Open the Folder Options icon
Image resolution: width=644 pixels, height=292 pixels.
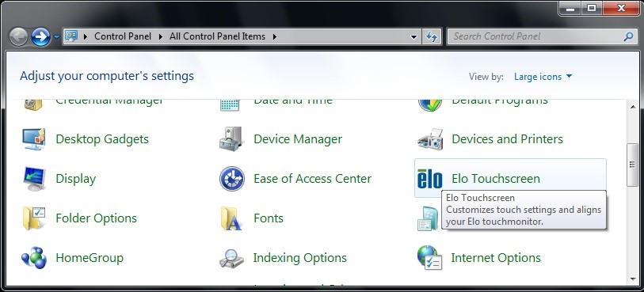34,218
